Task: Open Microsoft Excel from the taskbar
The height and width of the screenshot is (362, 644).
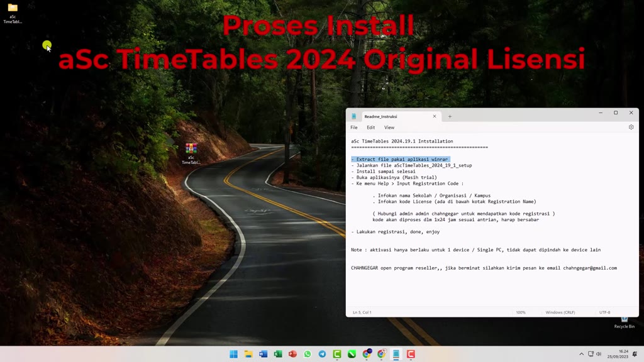Action: click(277, 354)
